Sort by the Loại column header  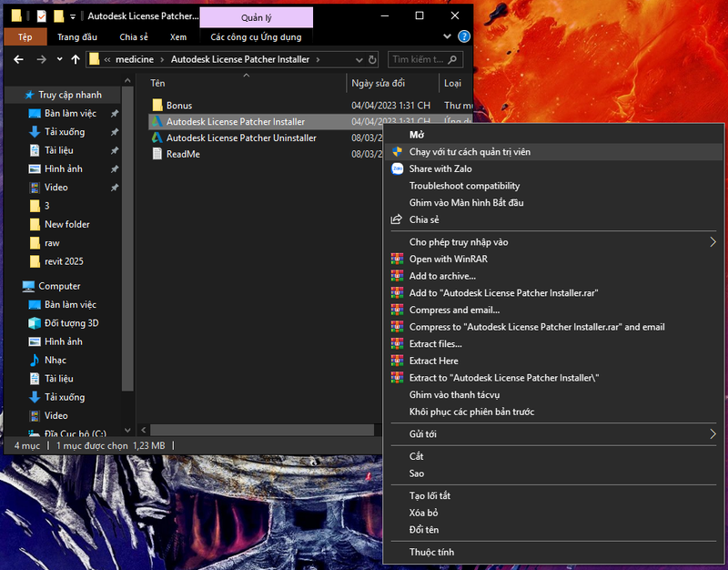pyautogui.click(x=452, y=83)
